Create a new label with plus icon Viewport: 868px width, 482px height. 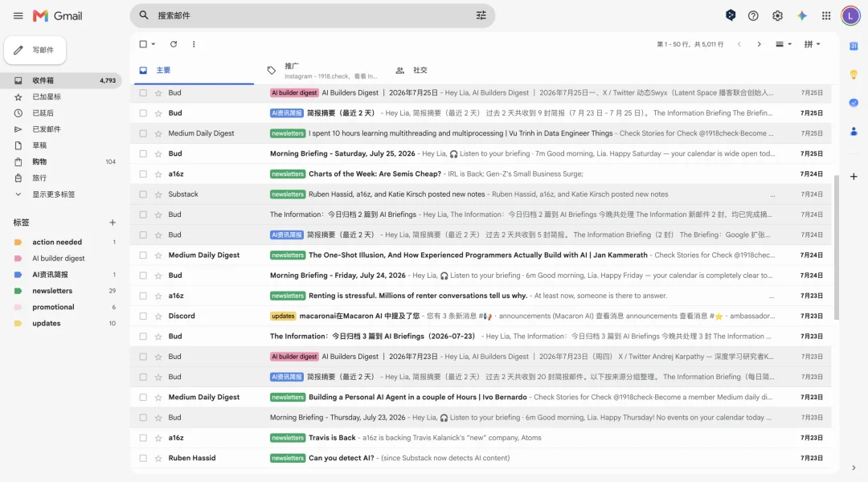[113, 223]
